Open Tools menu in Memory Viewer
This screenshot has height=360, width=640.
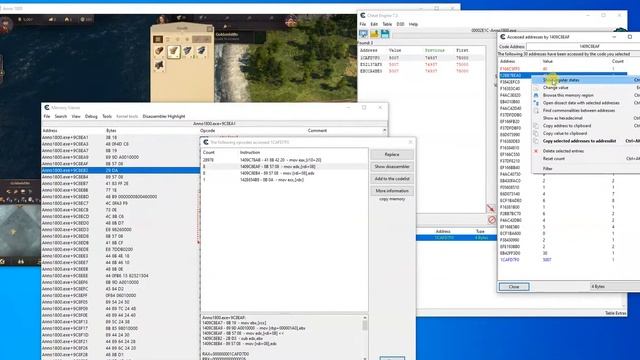107,116
